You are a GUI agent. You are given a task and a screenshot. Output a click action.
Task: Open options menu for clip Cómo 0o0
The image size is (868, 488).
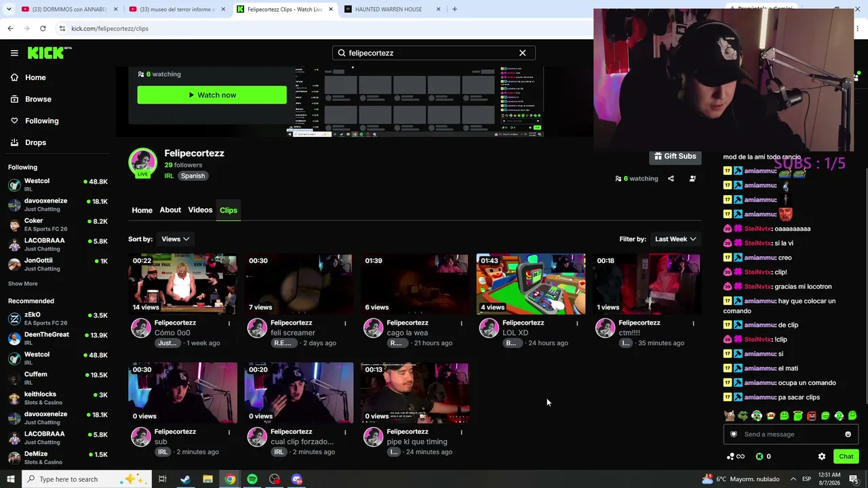tap(229, 323)
